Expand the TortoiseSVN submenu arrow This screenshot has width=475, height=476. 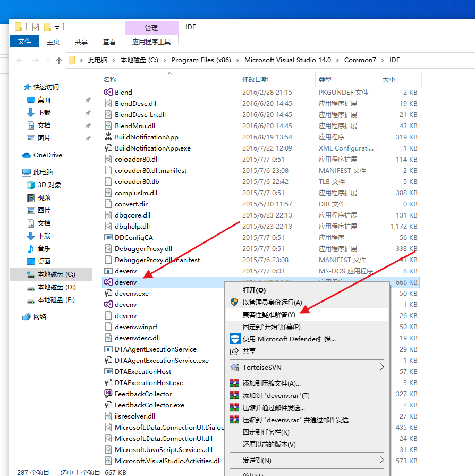point(381,367)
